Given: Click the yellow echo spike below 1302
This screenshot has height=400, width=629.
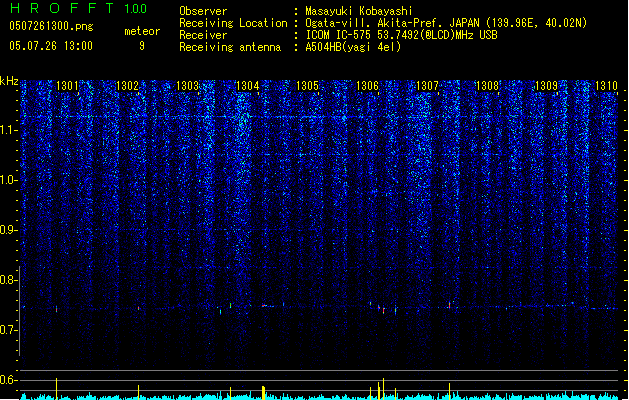Looking at the screenshot, I should pyautogui.click(x=139, y=392).
